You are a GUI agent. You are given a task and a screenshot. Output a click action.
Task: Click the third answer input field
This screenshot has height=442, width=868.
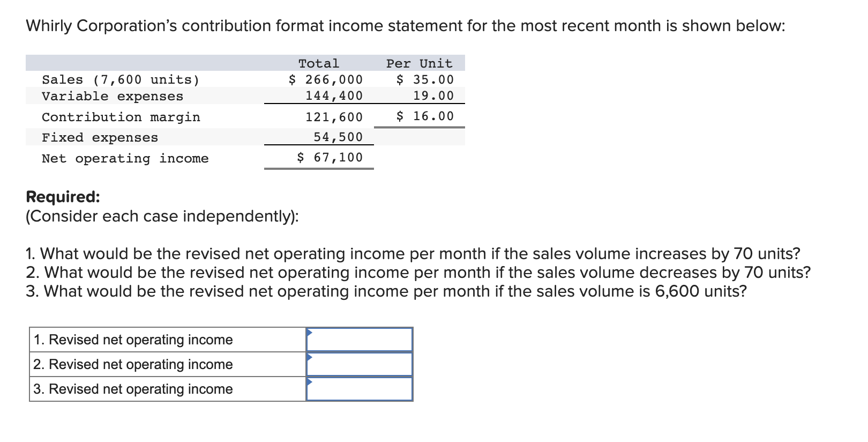360,389
